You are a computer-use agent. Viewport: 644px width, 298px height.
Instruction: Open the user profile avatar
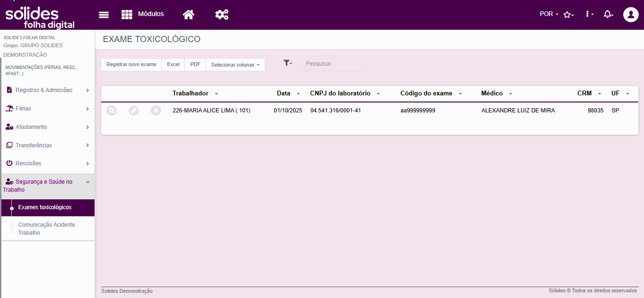(x=631, y=15)
